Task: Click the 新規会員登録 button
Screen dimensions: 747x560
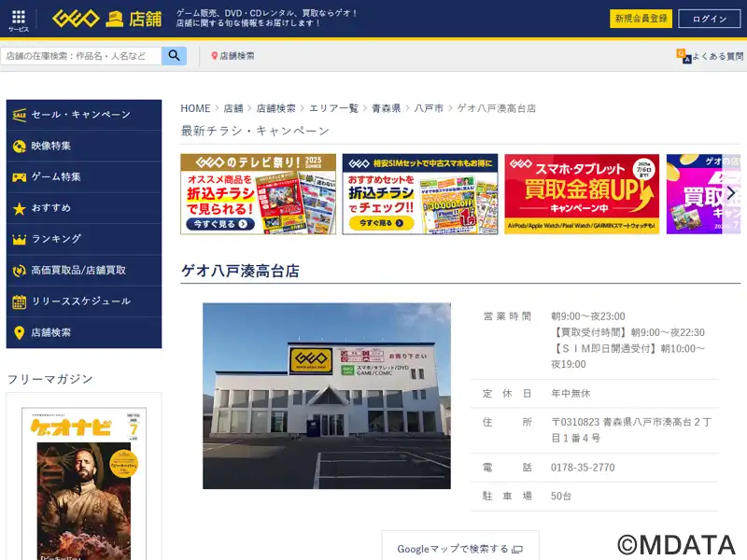Action: (641, 19)
